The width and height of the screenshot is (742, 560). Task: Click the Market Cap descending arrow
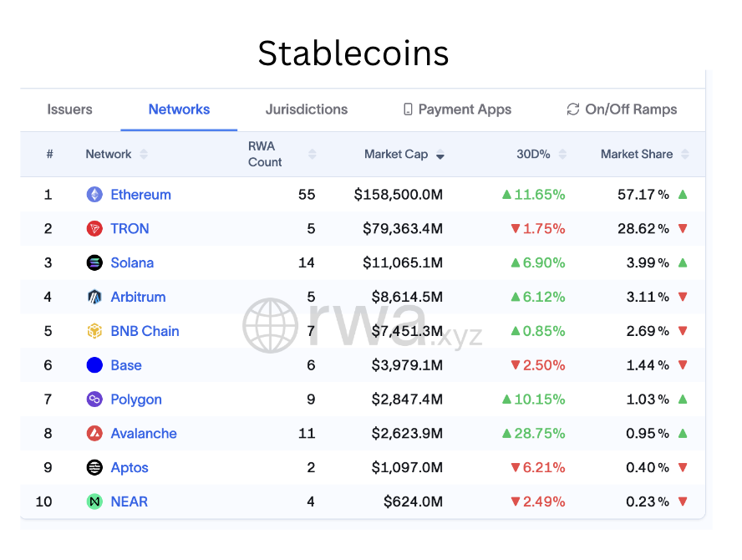click(441, 155)
